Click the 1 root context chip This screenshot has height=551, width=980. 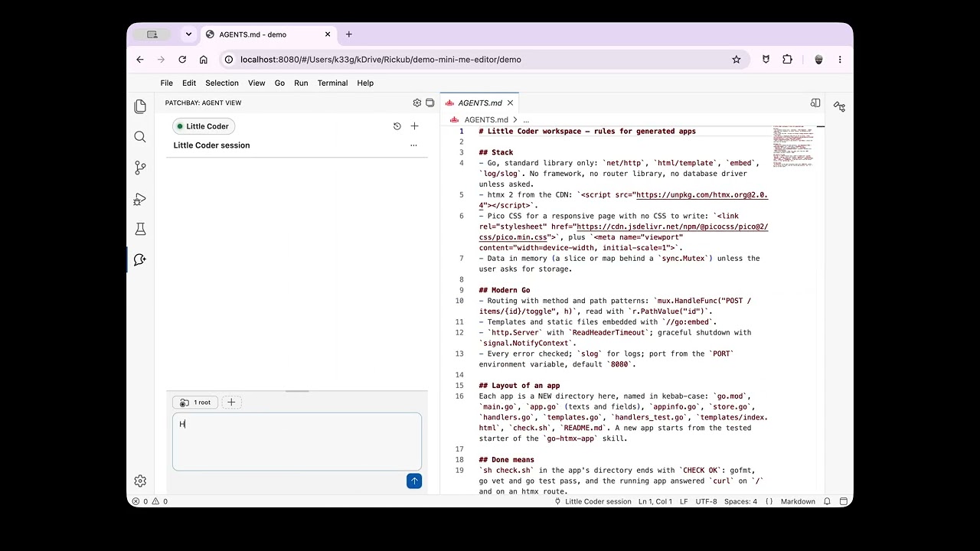pos(195,402)
